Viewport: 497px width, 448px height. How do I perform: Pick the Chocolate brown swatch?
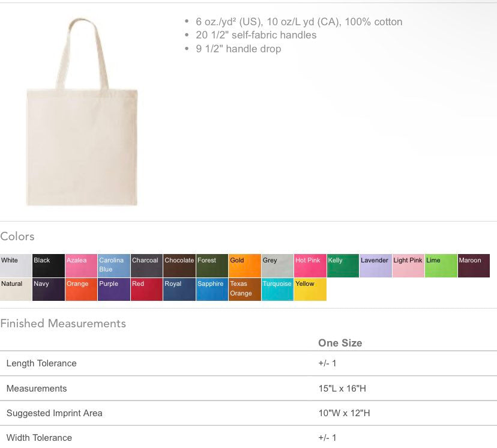click(179, 266)
